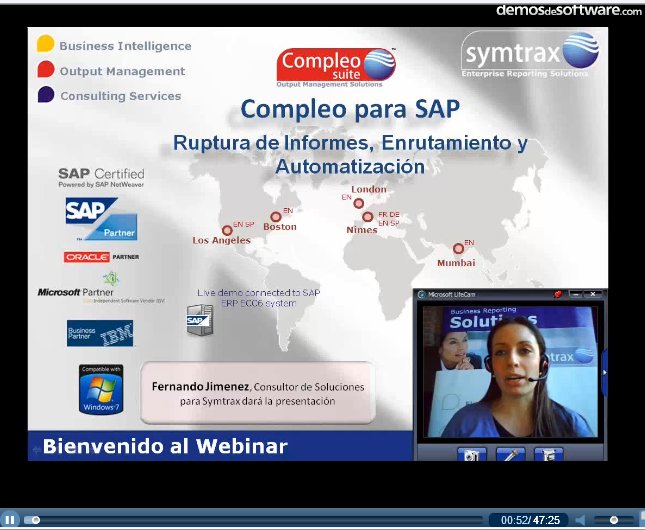The width and height of the screenshot is (645, 530).
Task: Pause the webinar video
Action: click(x=9, y=520)
